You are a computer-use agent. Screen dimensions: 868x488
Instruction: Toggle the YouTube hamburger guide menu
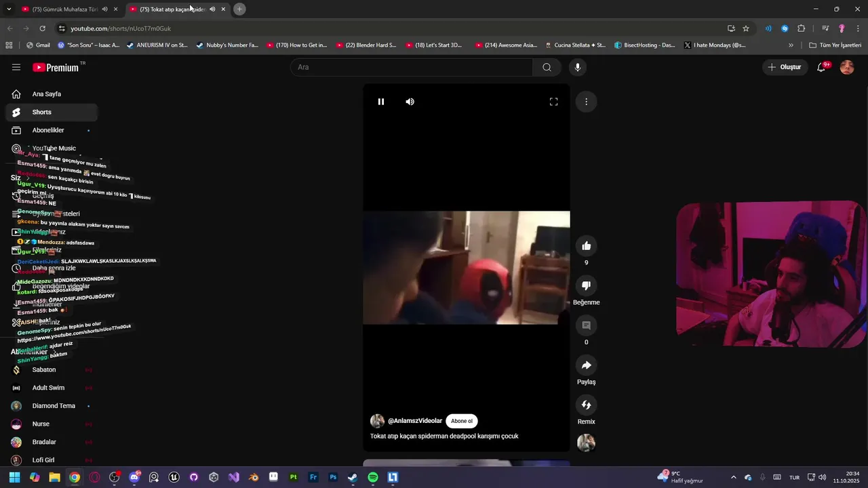coord(16,67)
